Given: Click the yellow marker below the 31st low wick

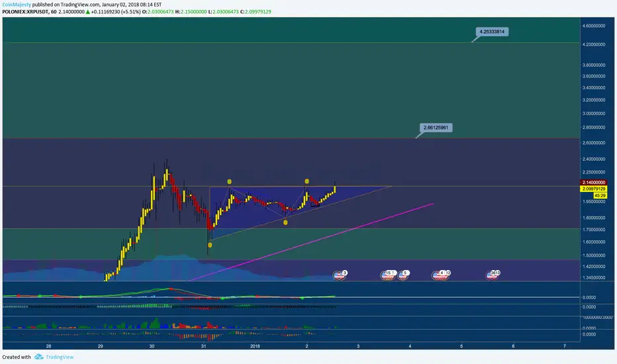Looking at the screenshot, I should click(x=210, y=245).
